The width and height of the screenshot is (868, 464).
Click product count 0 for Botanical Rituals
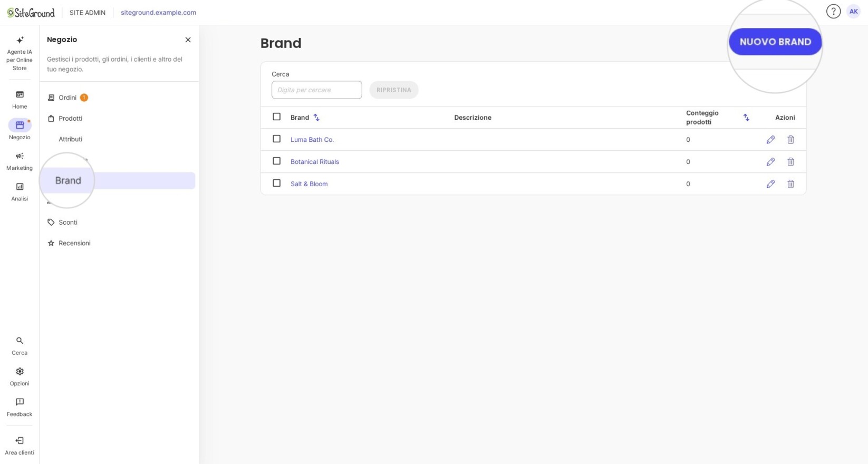tap(688, 162)
